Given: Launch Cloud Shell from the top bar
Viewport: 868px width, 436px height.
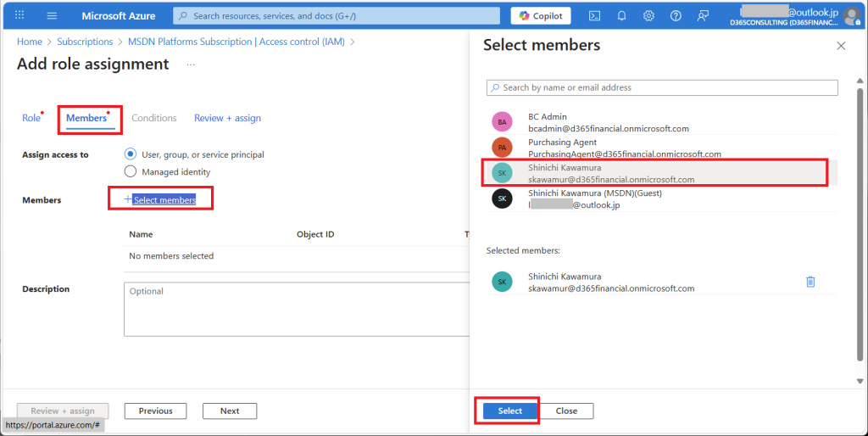Looking at the screenshot, I should pyautogui.click(x=595, y=16).
